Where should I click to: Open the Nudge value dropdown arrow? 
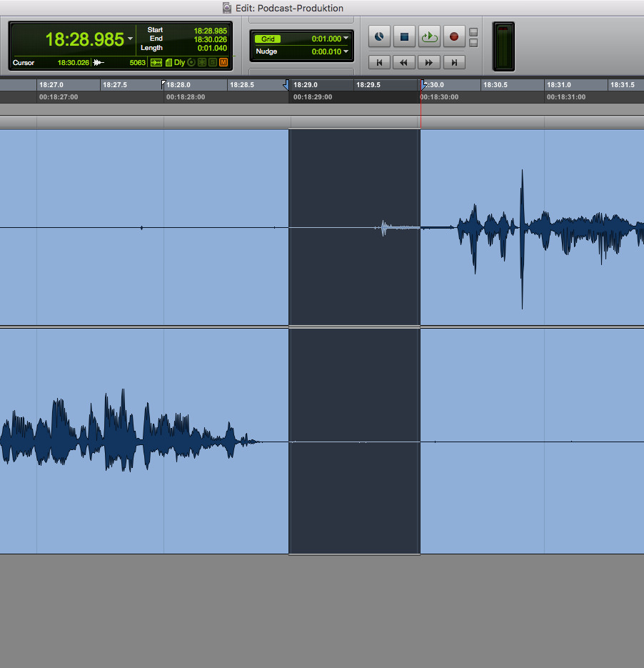[x=346, y=51]
